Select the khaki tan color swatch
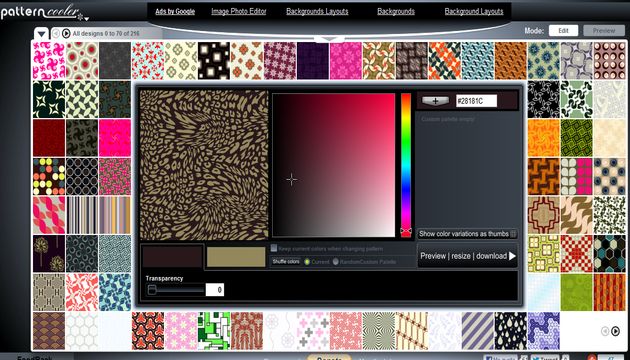This screenshot has width=630, height=360. pos(236,257)
